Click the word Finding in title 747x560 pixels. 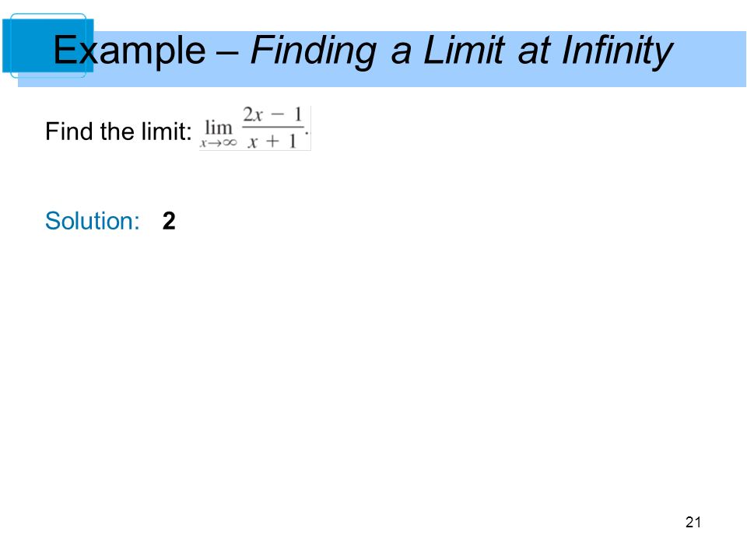(x=314, y=51)
